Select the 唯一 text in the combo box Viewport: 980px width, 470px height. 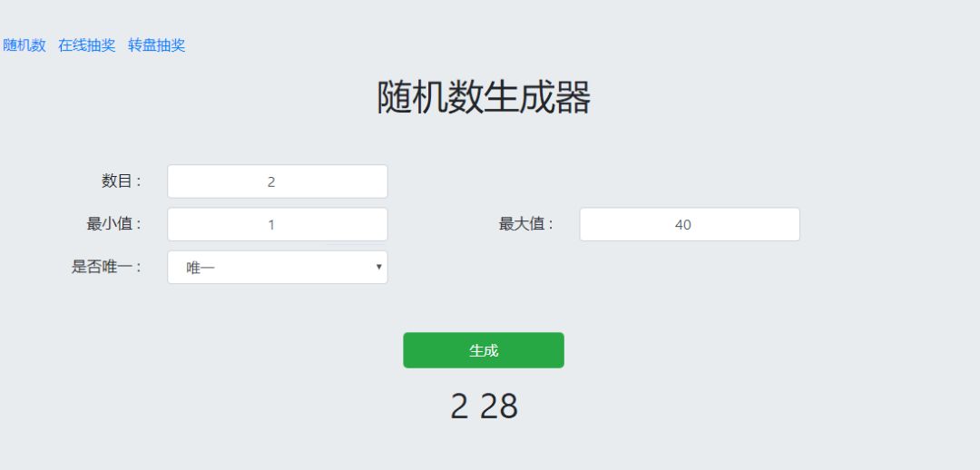[201, 268]
